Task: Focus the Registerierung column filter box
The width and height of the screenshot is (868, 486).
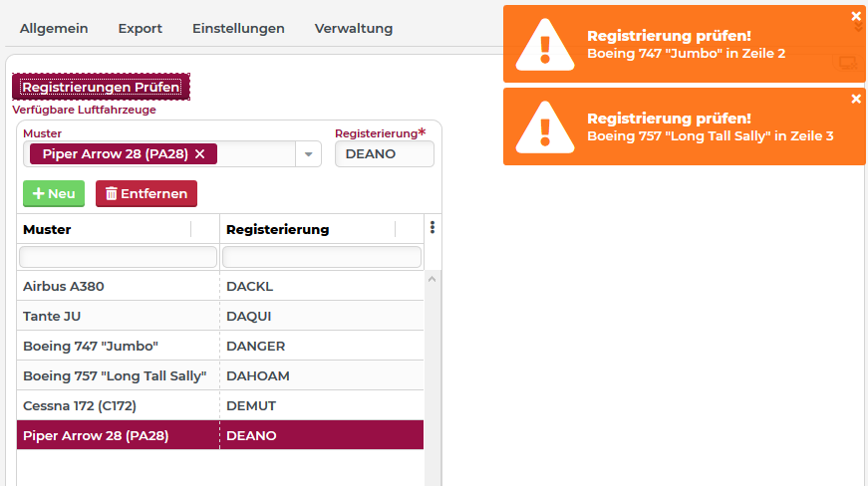Action: tap(322, 257)
